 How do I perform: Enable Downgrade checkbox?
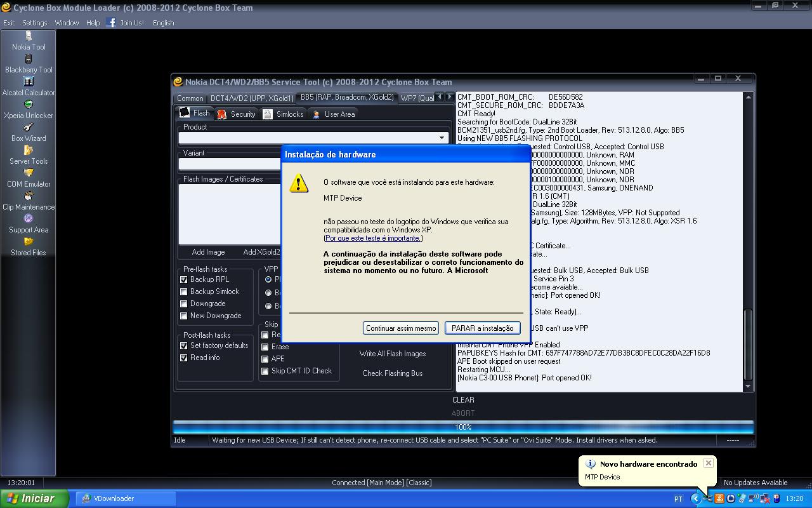(184, 304)
